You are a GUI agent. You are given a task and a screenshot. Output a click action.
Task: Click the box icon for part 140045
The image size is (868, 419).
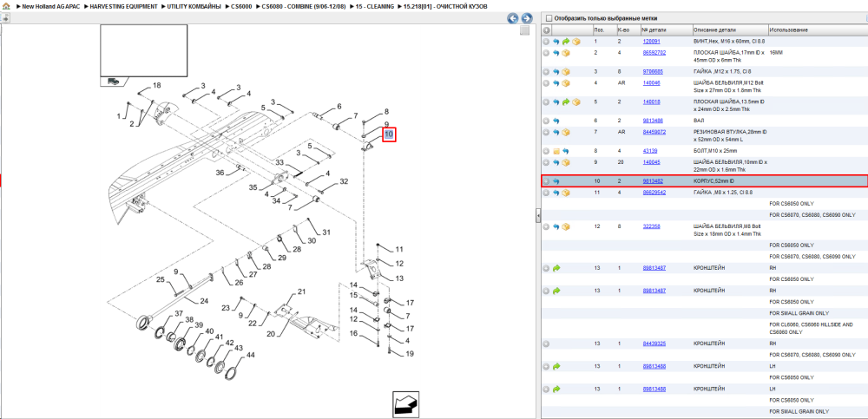tap(566, 163)
